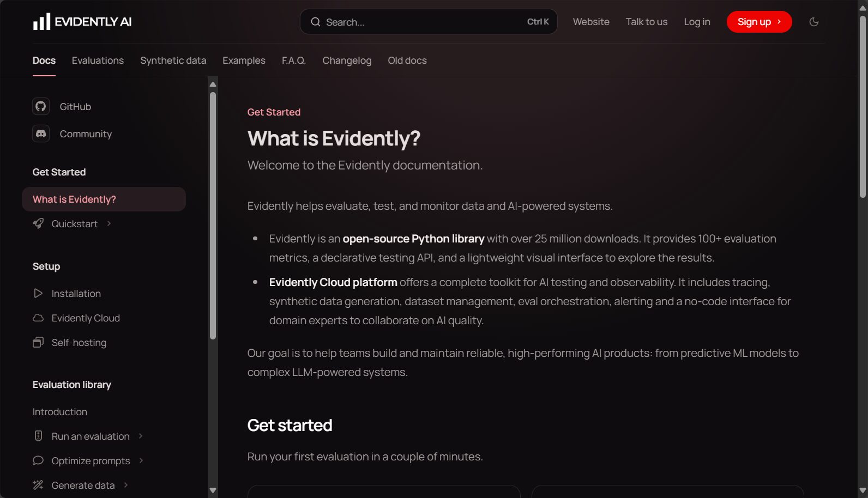Open the GitHub icon link

click(x=41, y=106)
